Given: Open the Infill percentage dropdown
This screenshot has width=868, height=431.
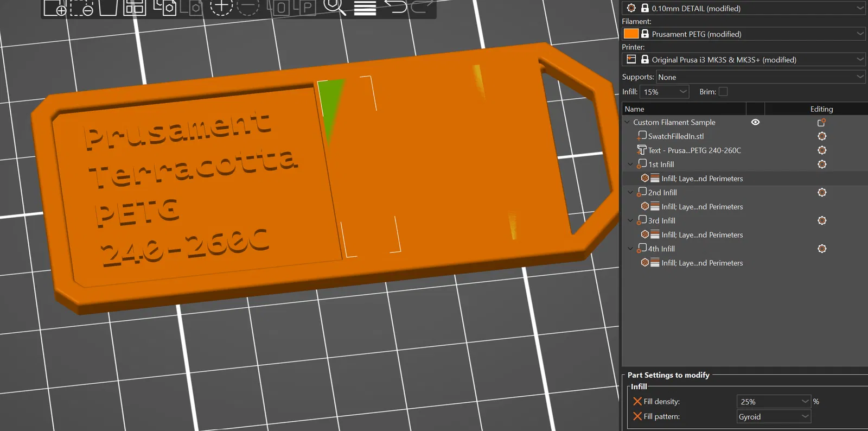Looking at the screenshot, I should tap(665, 92).
